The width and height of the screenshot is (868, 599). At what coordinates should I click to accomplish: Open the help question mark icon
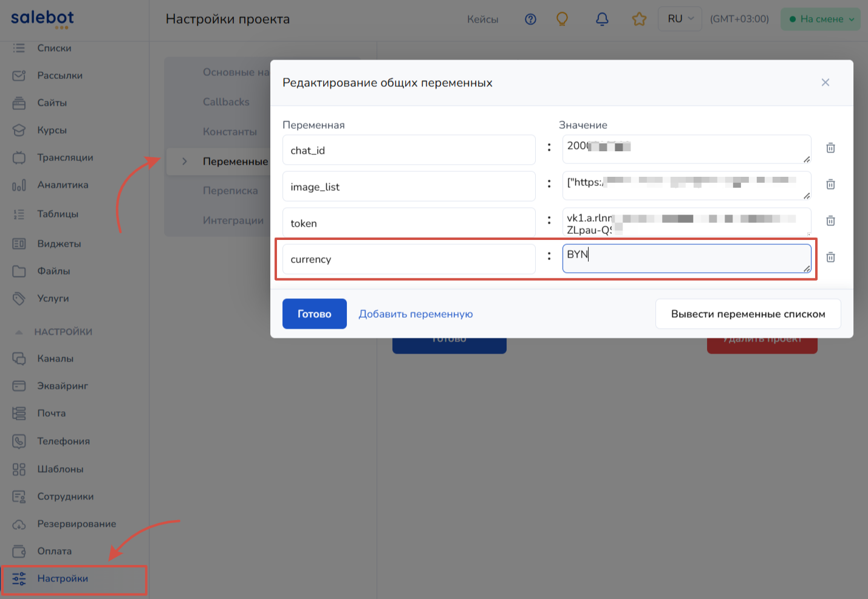530,19
